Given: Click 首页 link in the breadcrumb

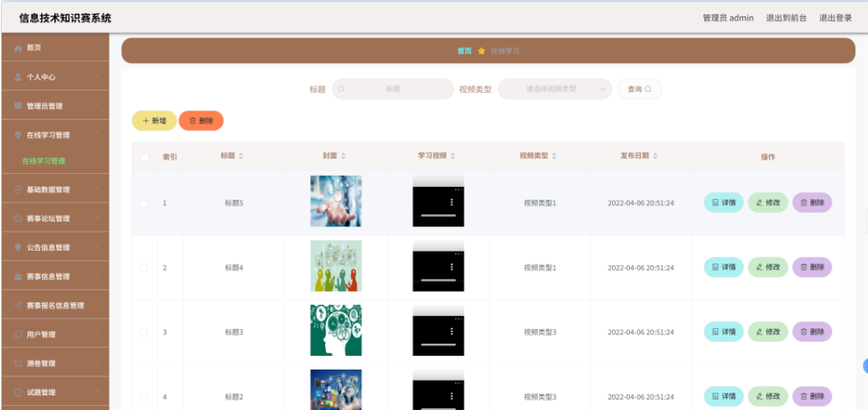Looking at the screenshot, I should pos(465,51).
